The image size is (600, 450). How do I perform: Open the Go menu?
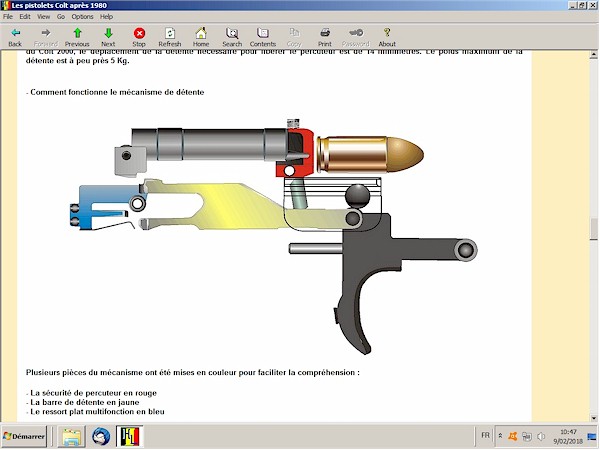tap(59, 17)
